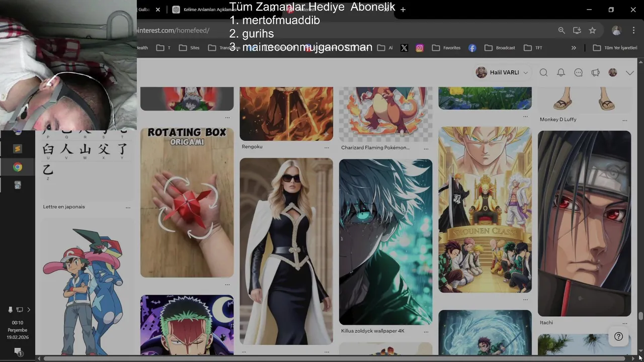This screenshot has height=362, width=644.
Task: Open a new browser tab
Action: pyautogui.click(x=403, y=10)
